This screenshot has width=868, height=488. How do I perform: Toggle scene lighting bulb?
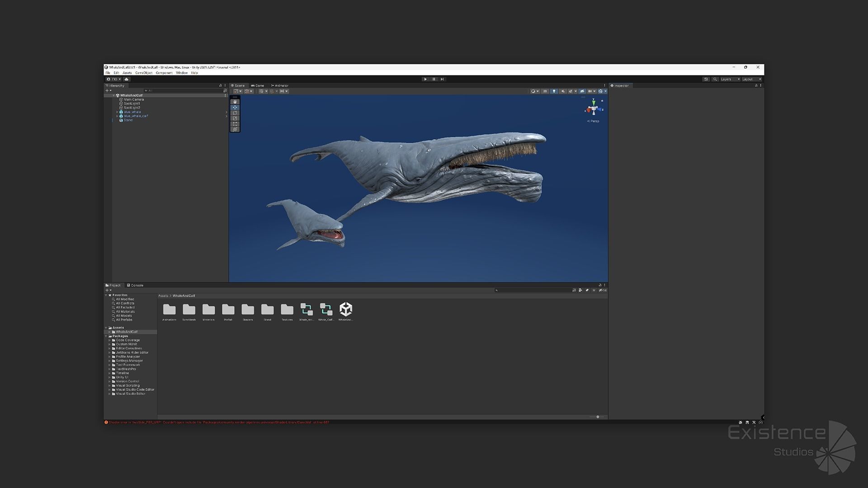[x=554, y=91]
